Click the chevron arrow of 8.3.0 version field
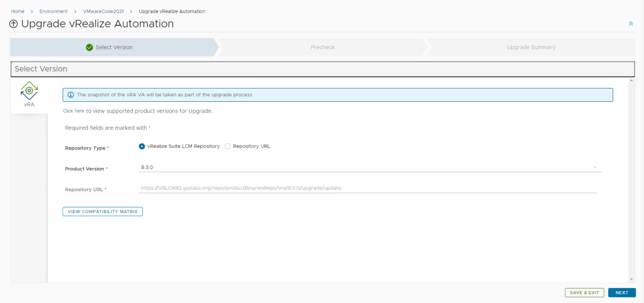 [595, 167]
